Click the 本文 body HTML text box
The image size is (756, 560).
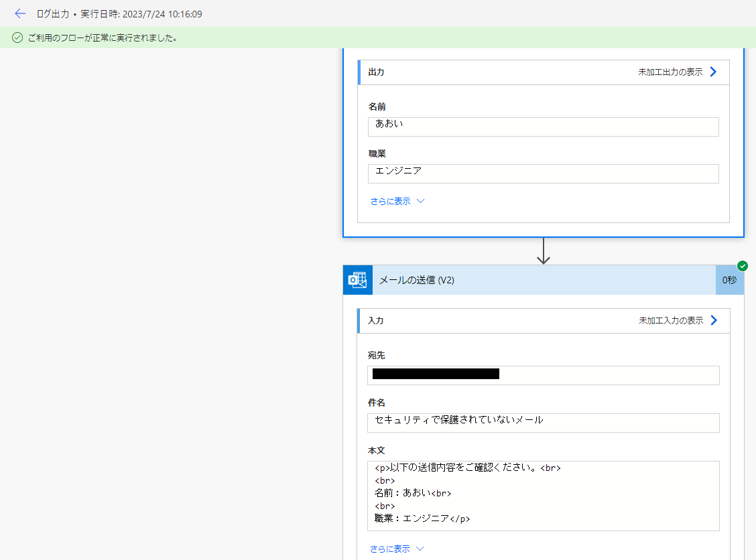coord(543,496)
